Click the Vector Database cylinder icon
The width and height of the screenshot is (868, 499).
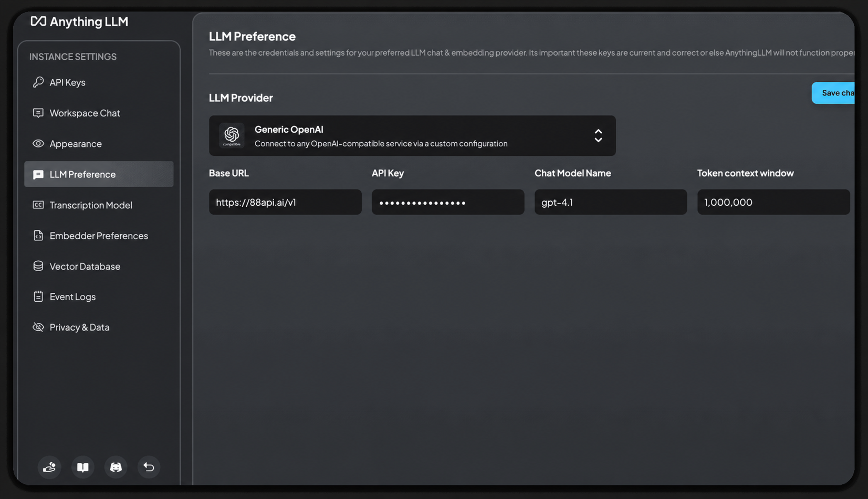[x=38, y=266]
